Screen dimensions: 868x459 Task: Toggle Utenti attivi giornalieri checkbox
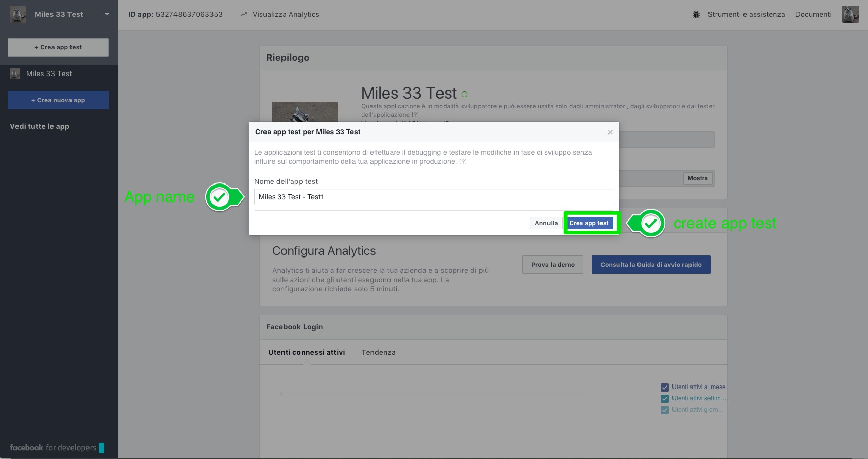[665, 410]
